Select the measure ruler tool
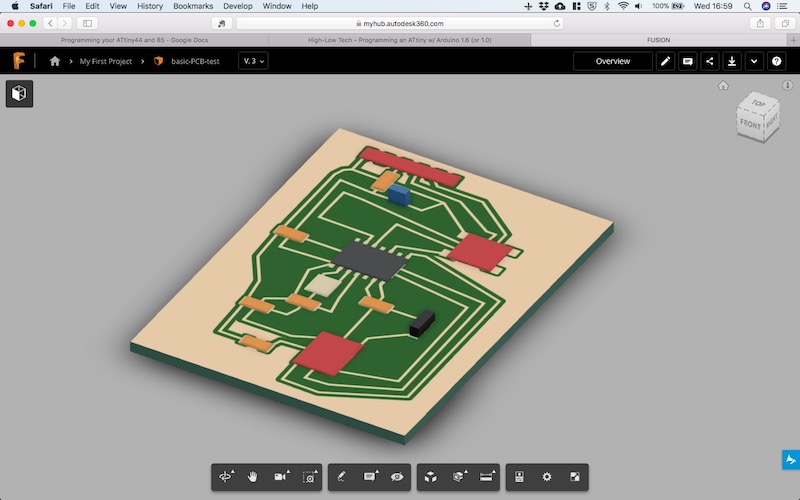 tap(487, 477)
